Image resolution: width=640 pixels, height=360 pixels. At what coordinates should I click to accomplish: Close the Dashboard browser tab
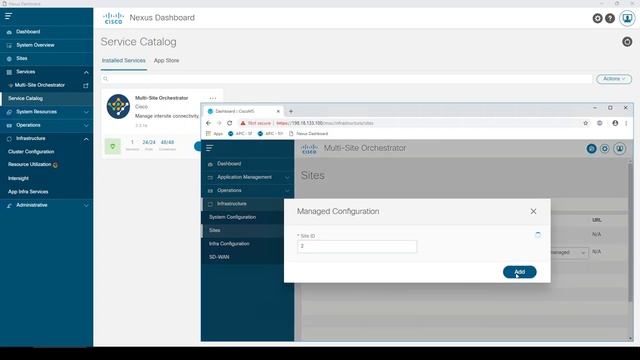coord(278,111)
